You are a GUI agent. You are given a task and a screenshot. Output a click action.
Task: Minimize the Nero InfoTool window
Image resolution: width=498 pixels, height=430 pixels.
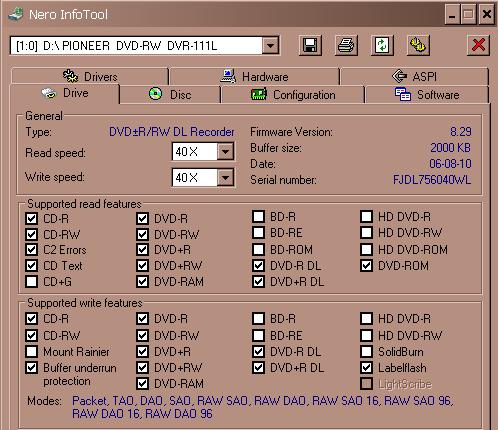tap(452, 15)
